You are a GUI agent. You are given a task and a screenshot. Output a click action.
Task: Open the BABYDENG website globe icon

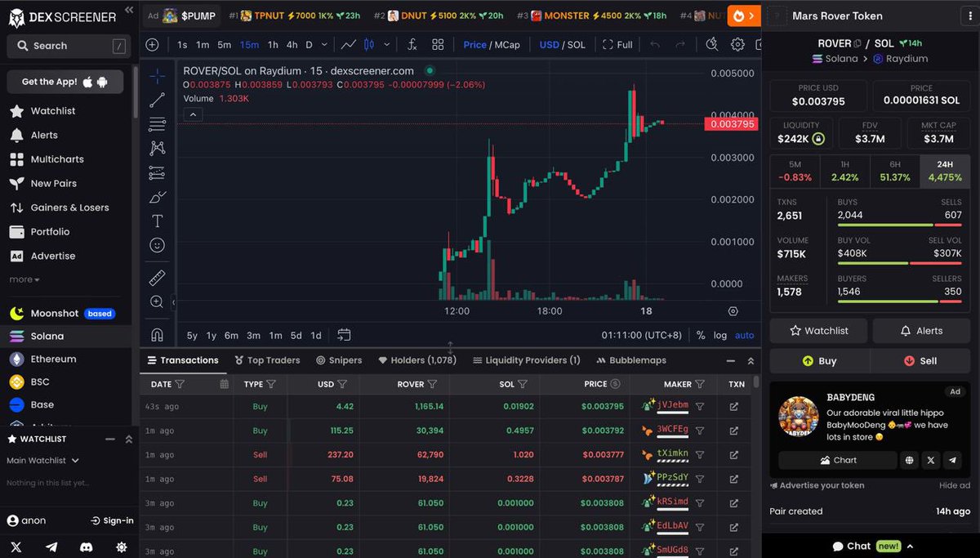pyautogui.click(x=910, y=460)
